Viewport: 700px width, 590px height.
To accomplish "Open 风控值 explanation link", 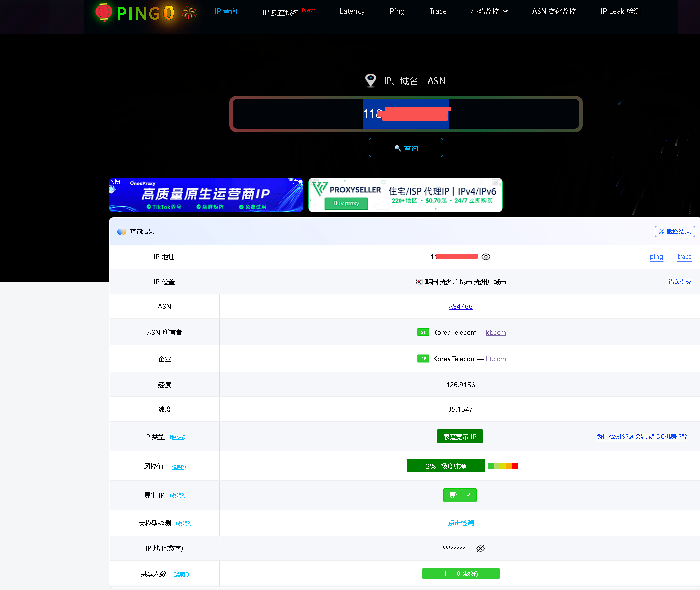I will (178, 467).
